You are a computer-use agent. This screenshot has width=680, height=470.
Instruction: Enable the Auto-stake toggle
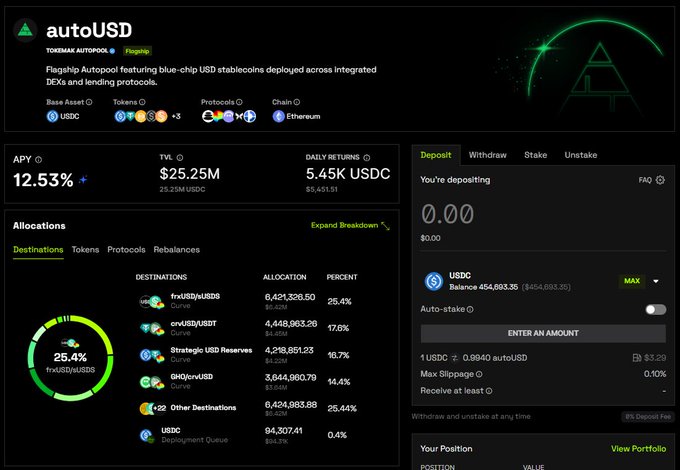(655, 309)
